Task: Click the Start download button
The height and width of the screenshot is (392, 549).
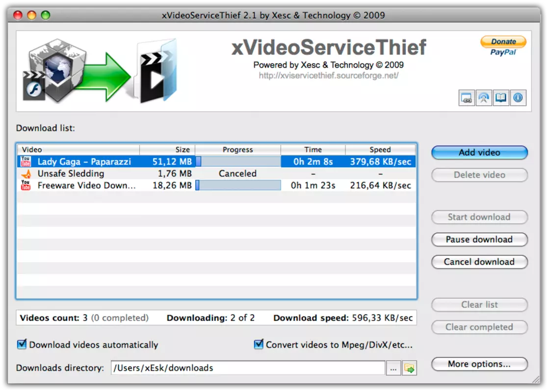Action: (479, 217)
